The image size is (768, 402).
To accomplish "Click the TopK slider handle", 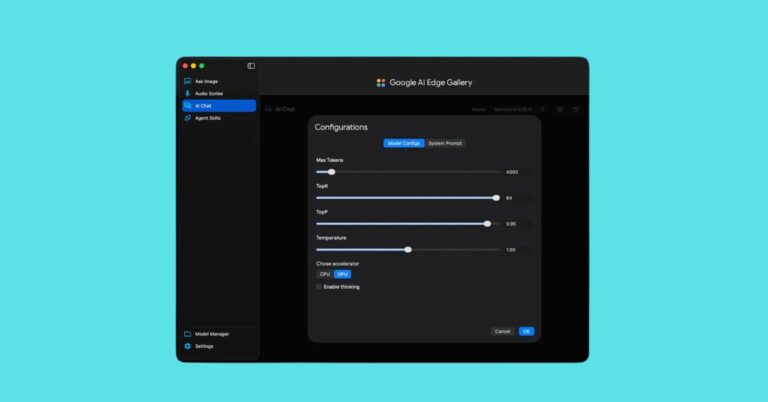I will [x=496, y=198].
